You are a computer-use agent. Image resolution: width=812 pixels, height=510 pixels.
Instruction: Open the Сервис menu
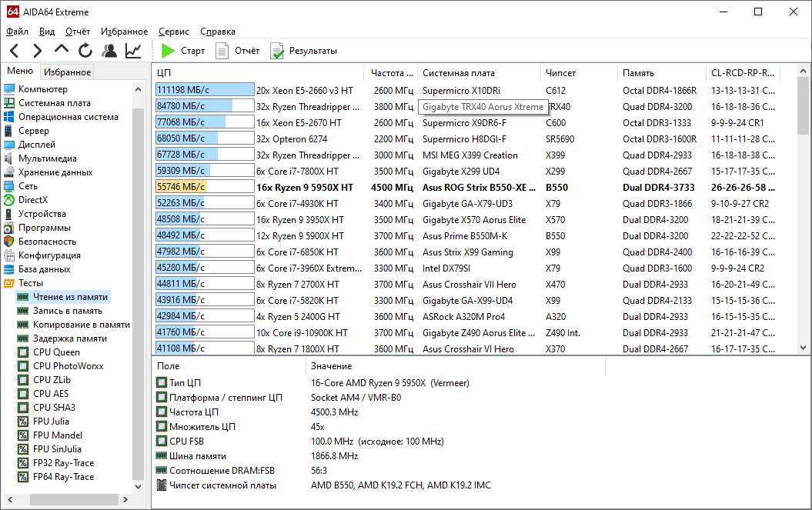[x=174, y=32]
